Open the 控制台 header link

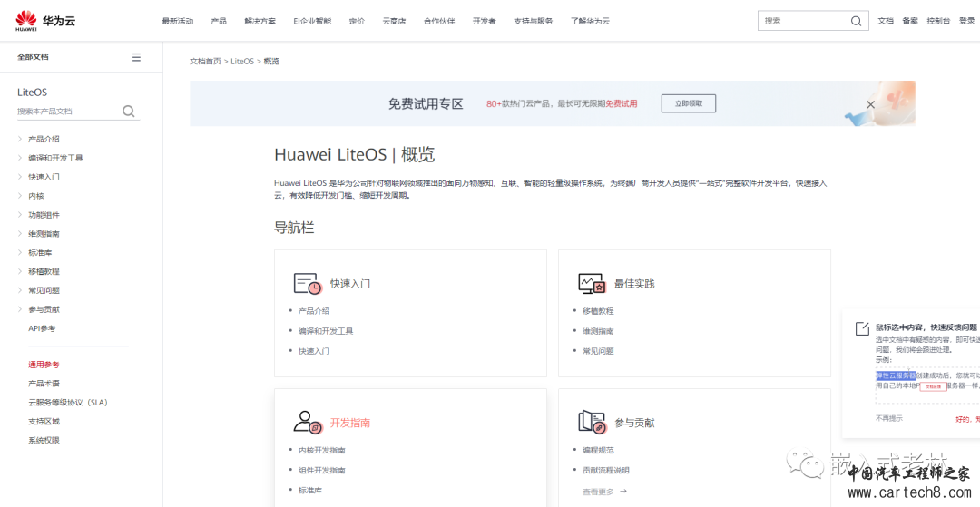click(938, 21)
